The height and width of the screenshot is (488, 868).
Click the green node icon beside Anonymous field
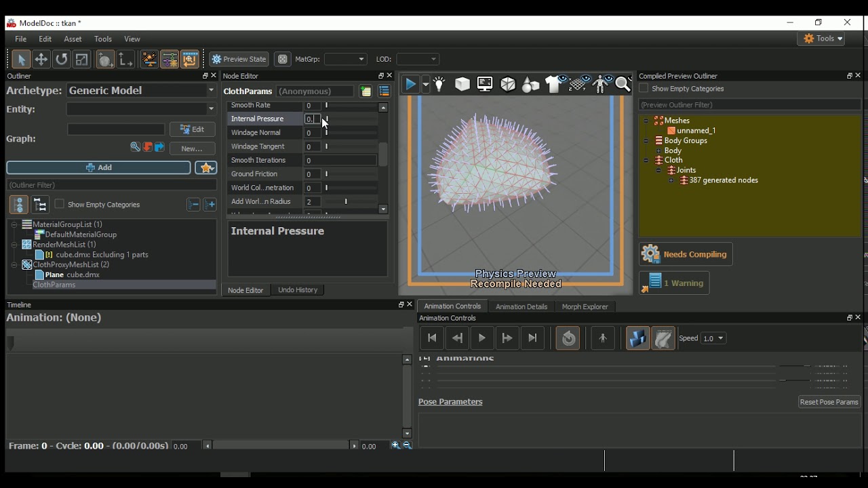point(366,91)
